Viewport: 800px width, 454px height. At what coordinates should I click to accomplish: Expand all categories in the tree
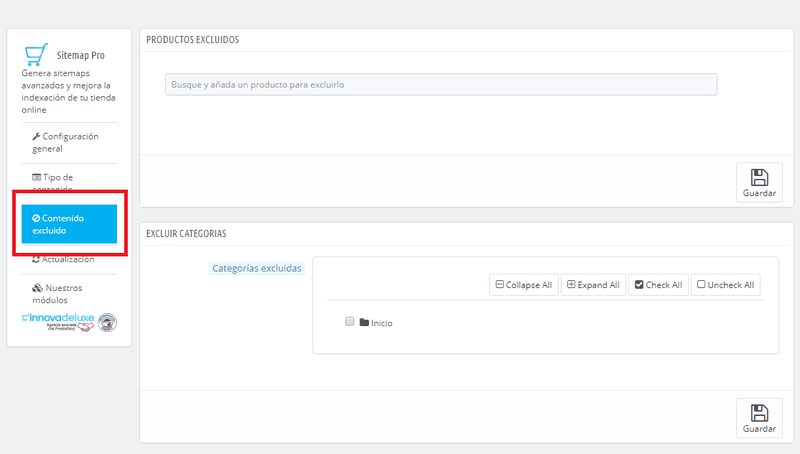(x=593, y=285)
